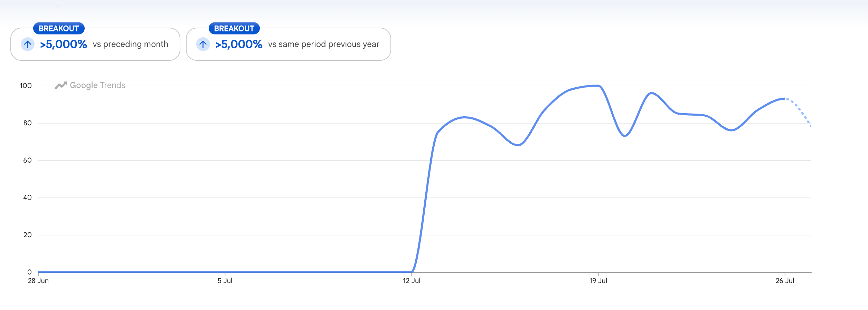Click the 5 Jul date marker

tap(225, 281)
